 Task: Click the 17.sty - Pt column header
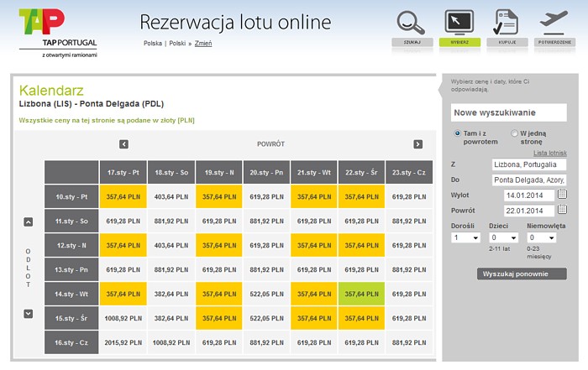[x=123, y=172]
